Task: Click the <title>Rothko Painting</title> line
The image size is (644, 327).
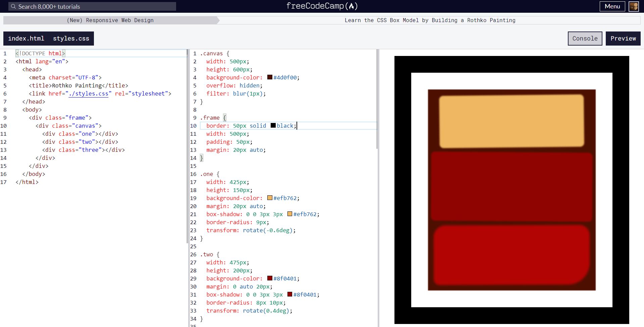Action: click(78, 85)
